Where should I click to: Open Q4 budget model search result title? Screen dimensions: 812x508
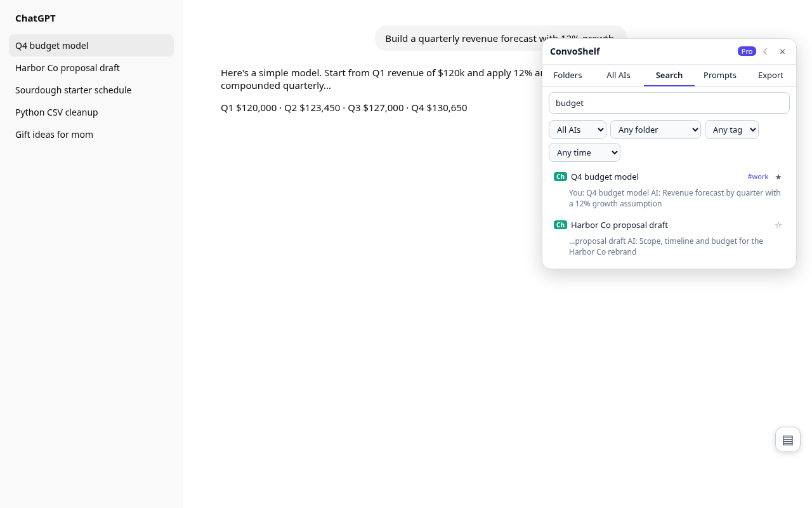[605, 177]
